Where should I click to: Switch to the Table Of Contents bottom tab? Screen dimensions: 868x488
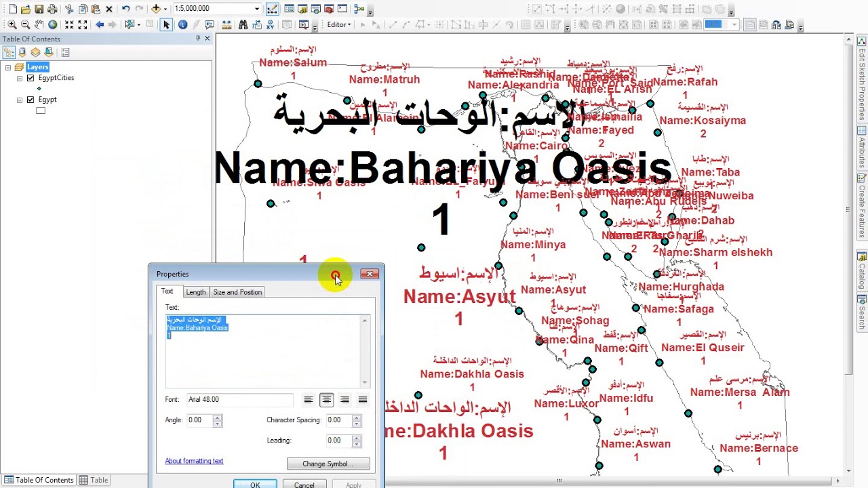coord(39,480)
